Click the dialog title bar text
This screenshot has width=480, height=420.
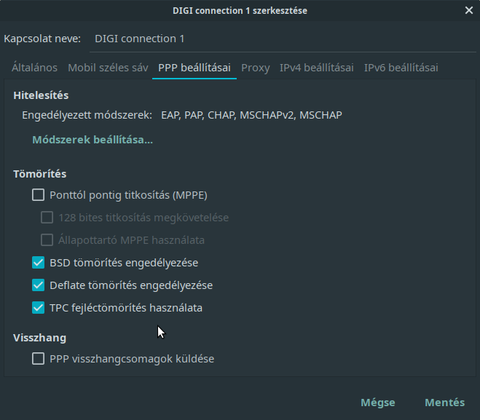click(x=240, y=11)
